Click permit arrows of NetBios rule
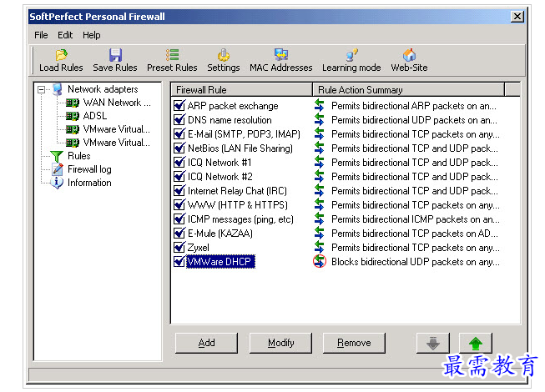 click(x=319, y=148)
